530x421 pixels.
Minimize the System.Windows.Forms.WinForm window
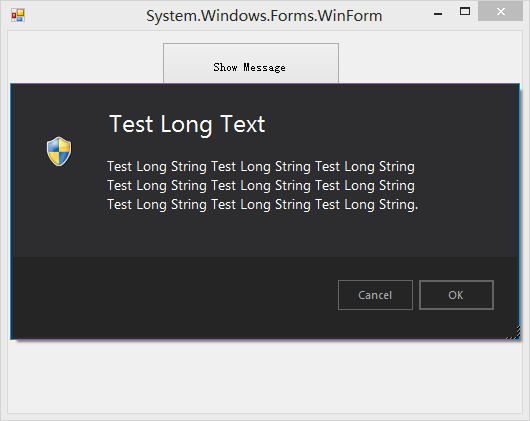tap(438, 14)
